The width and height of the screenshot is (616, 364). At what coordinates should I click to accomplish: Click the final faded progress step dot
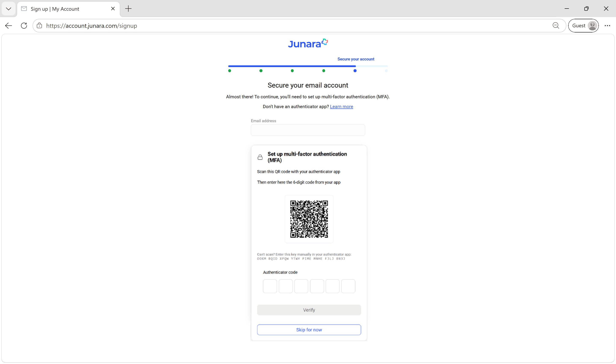[x=386, y=71]
